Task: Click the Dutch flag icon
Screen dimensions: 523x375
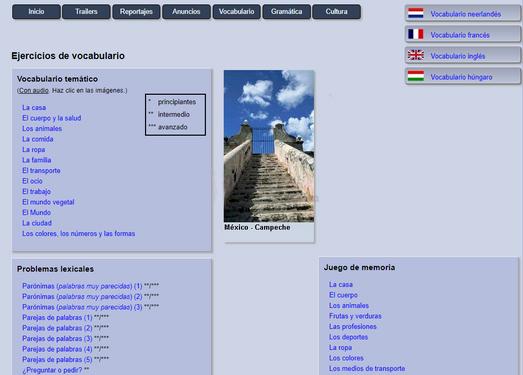Action: [416, 13]
